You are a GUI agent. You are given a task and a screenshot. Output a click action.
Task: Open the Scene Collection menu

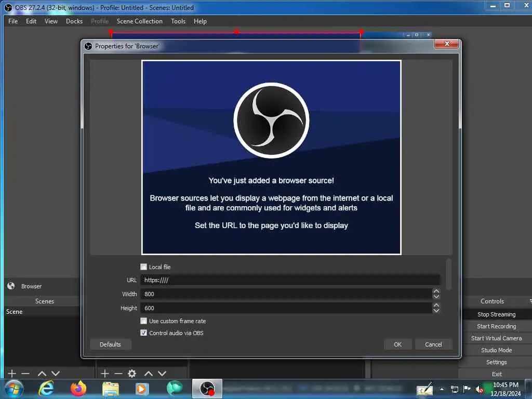(x=139, y=21)
